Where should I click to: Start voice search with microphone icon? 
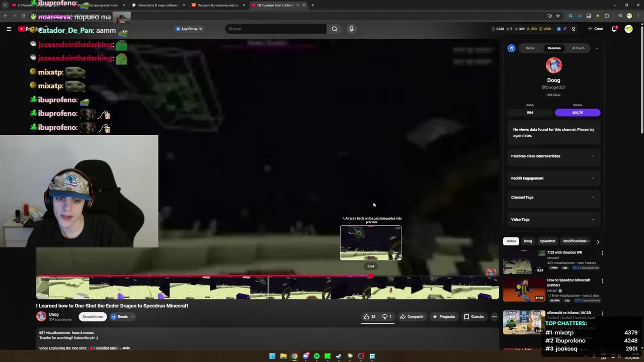[352, 29]
